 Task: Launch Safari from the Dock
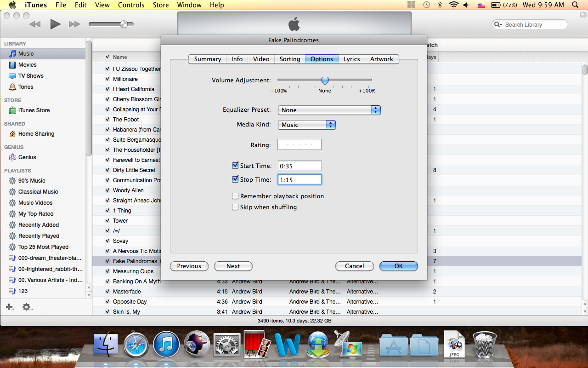tap(136, 345)
